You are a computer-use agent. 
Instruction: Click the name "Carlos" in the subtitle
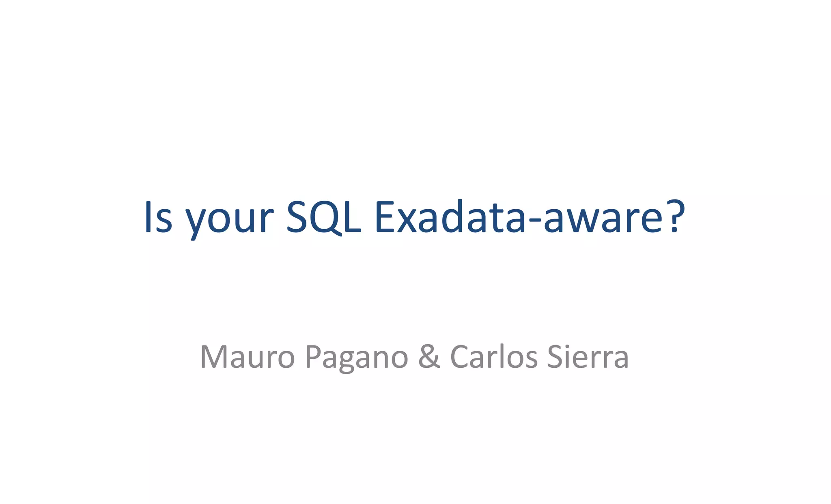pos(494,356)
